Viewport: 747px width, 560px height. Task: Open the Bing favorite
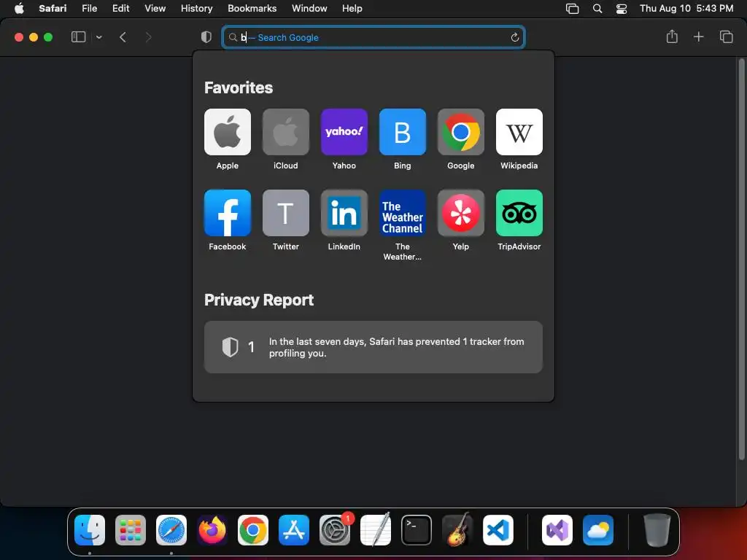[x=402, y=132]
